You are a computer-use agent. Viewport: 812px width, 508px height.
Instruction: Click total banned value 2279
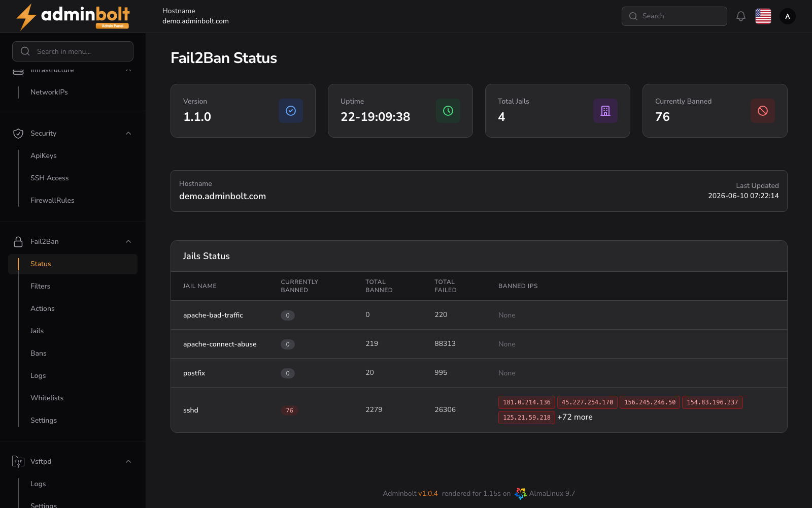pyautogui.click(x=374, y=409)
